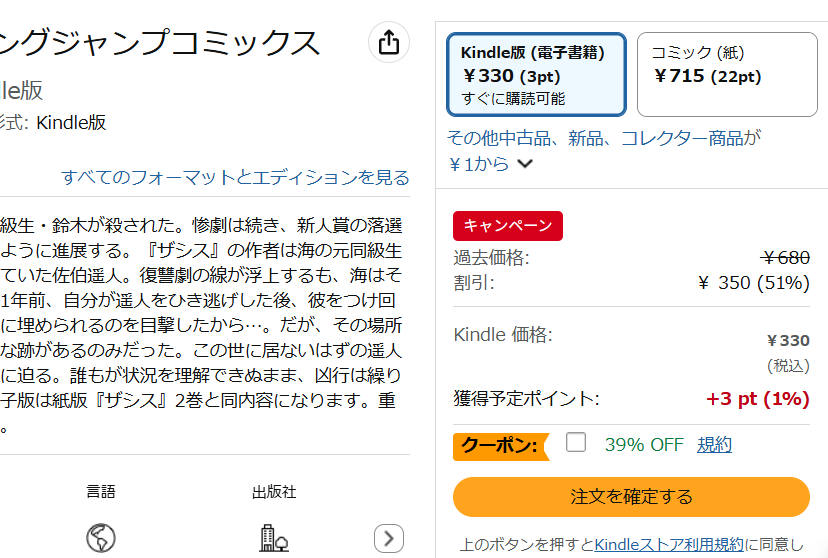This screenshot has height=558, width=828.
Task: Open the coupon 規約 terms link
Action: point(714,444)
